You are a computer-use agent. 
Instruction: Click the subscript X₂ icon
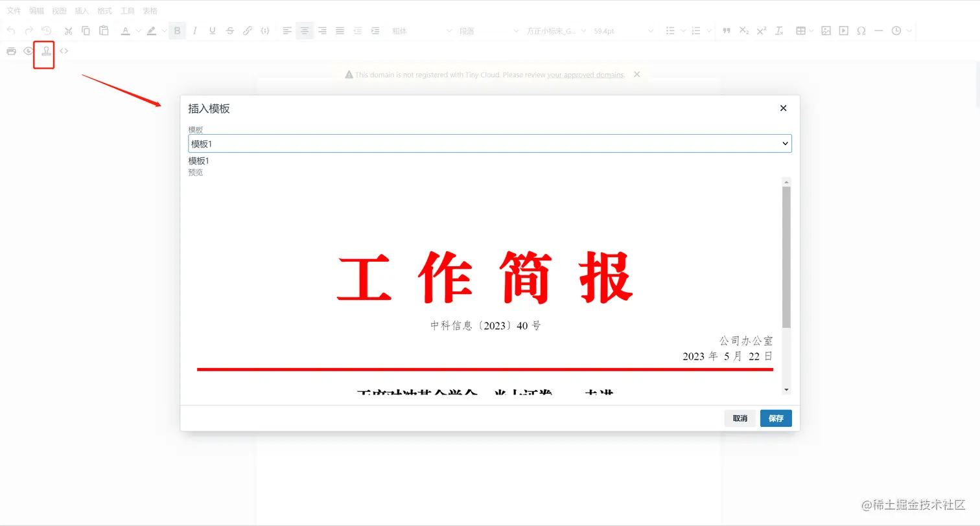[744, 30]
